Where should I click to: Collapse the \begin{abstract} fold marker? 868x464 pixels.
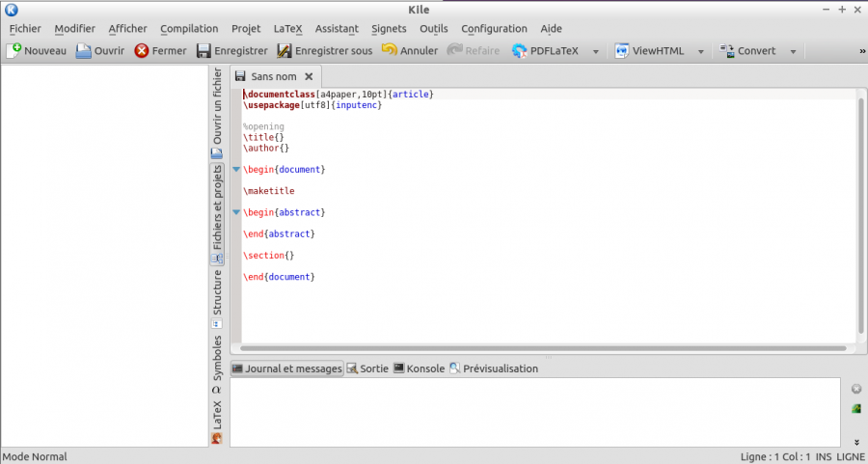click(x=236, y=212)
